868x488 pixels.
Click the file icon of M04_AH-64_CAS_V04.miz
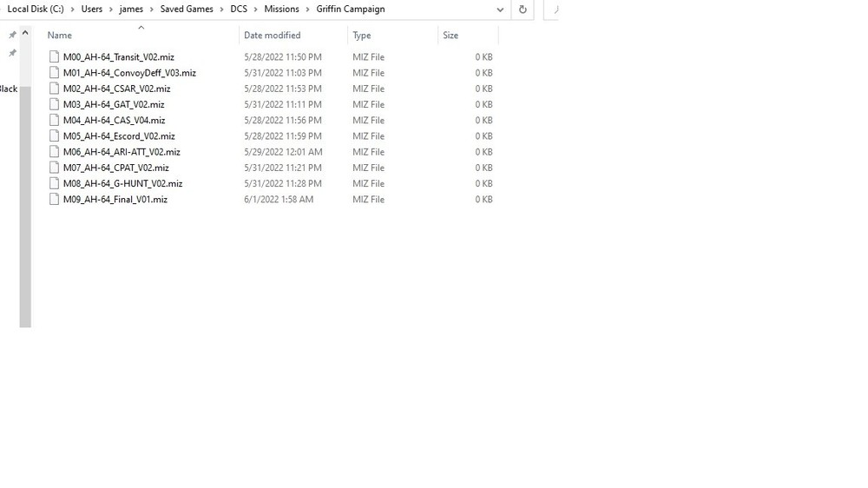[x=54, y=120]
